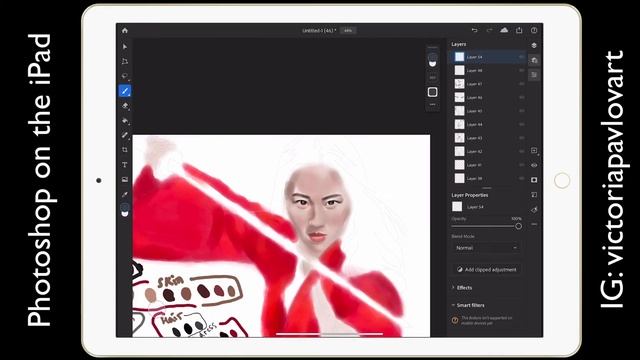
Task: Select Layer 47 in Layers panel
Action: click(488, 84)
